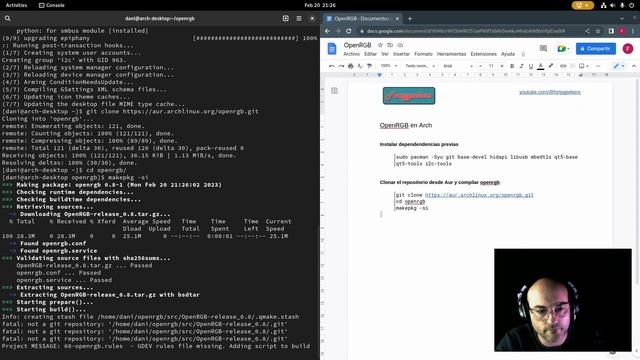
Task: Go back in the browser
Action: pyautogui.click(x=327, y=31)
